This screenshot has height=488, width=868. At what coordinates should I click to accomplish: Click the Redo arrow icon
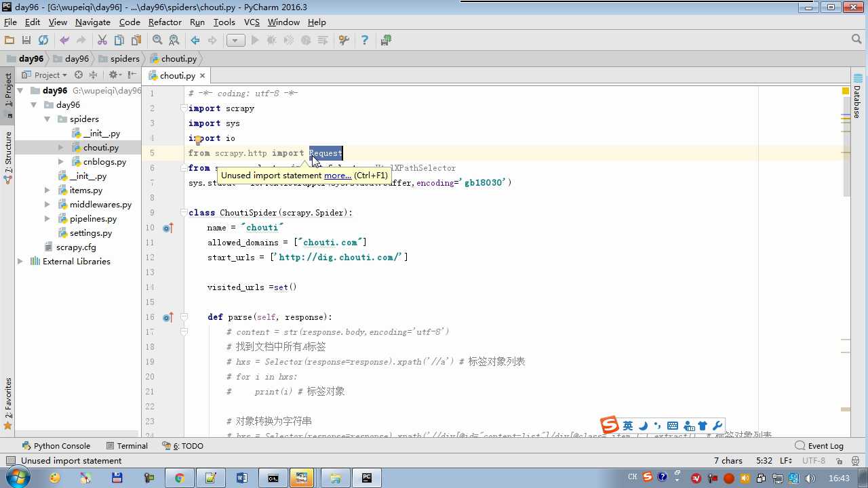pyautogui.click(x=81, y=41)
